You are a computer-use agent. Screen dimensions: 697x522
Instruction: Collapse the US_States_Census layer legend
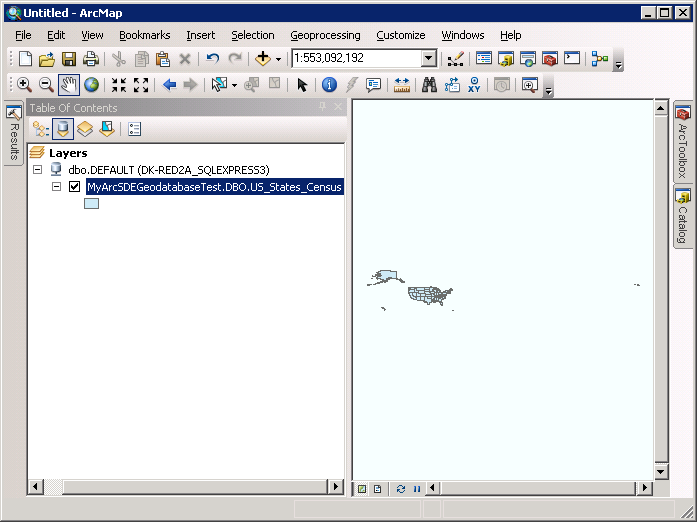pyautogui.click(x=56, y=187)
